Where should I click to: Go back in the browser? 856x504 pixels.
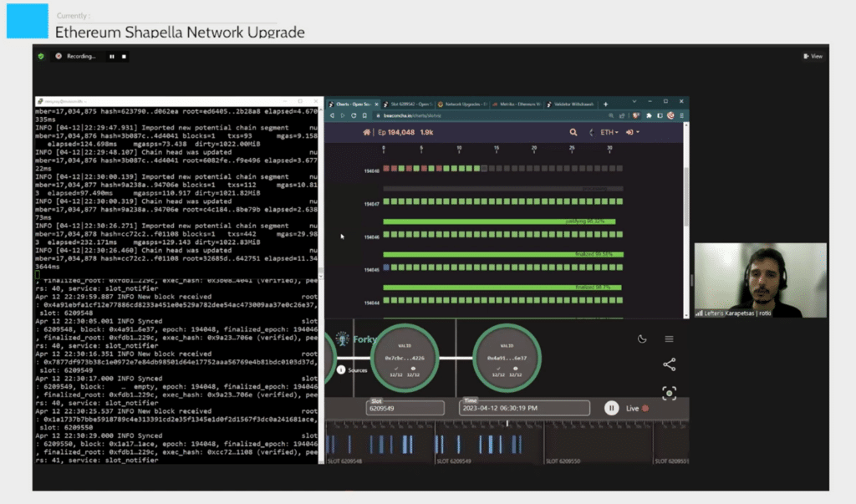[x=332, y=116]
